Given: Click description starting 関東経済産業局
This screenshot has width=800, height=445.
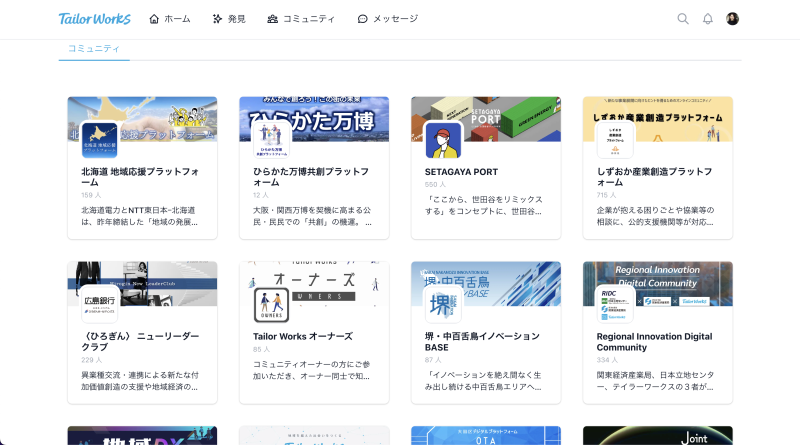Looking at the screenshot, I should [656, 381].
